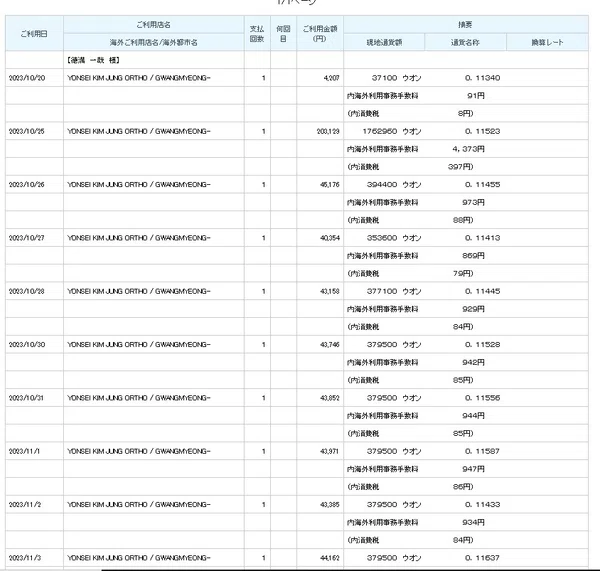The height and width of the screenshot is (571, 600).
Task: Click the exchange rate 0.11455
Action: [x=483, y=184]
